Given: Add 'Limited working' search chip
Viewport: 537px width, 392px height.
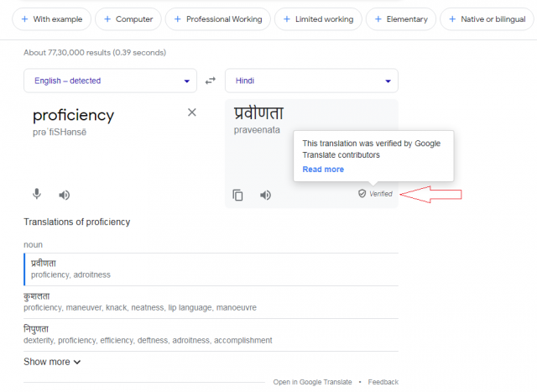Looking at the screenshot, I should (x=318, y=19).
